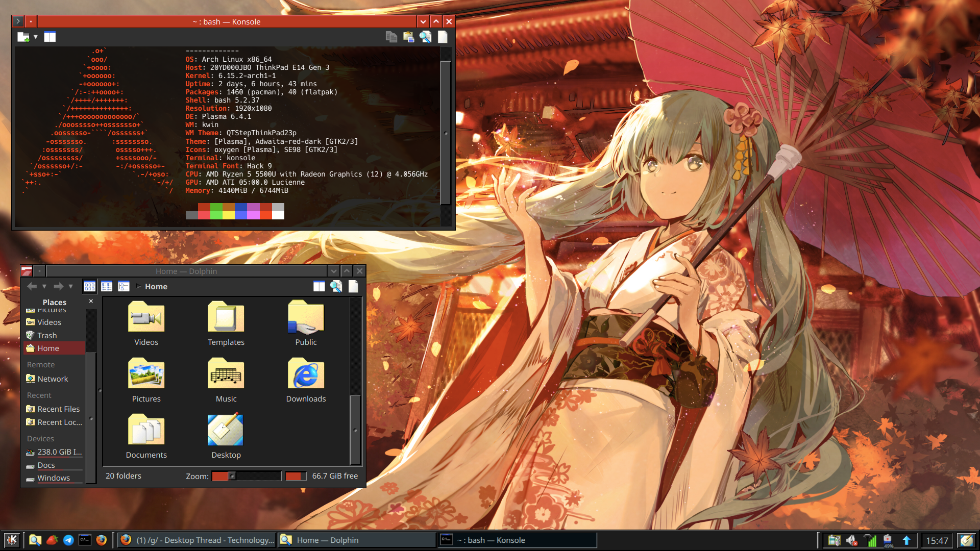Select Public folder icon
Image resolution: width=980 pixels, height=551 pixels.
point(306,317)
